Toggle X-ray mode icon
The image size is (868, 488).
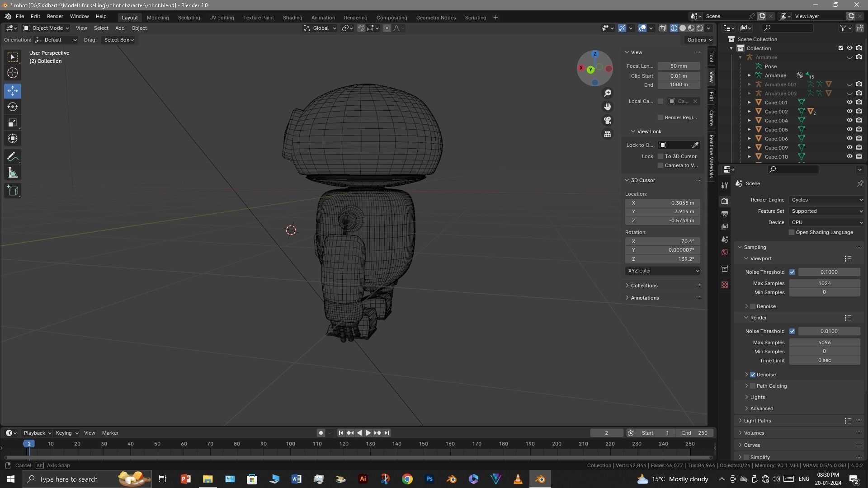tap(662, 28)
